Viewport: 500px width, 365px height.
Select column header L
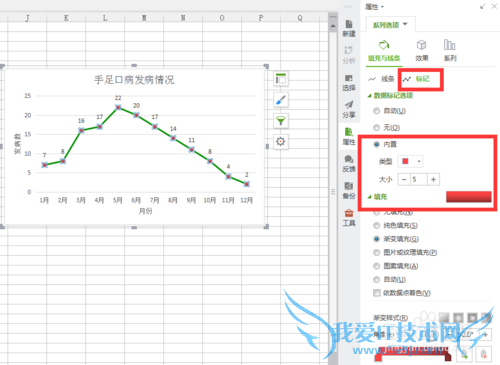[105, 18]
